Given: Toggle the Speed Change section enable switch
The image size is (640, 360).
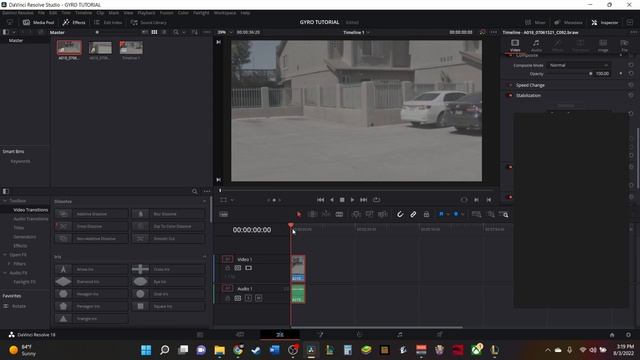Looking at the screenshot, I should click(510, 85).
